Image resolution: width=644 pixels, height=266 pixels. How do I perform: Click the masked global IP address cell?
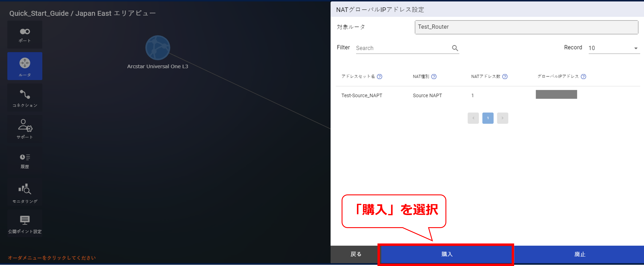556,94
